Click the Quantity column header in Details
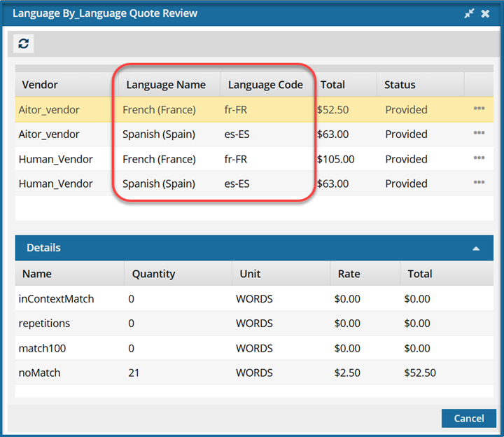The height and width of the screenshot is (437, 504). [153, 274]
